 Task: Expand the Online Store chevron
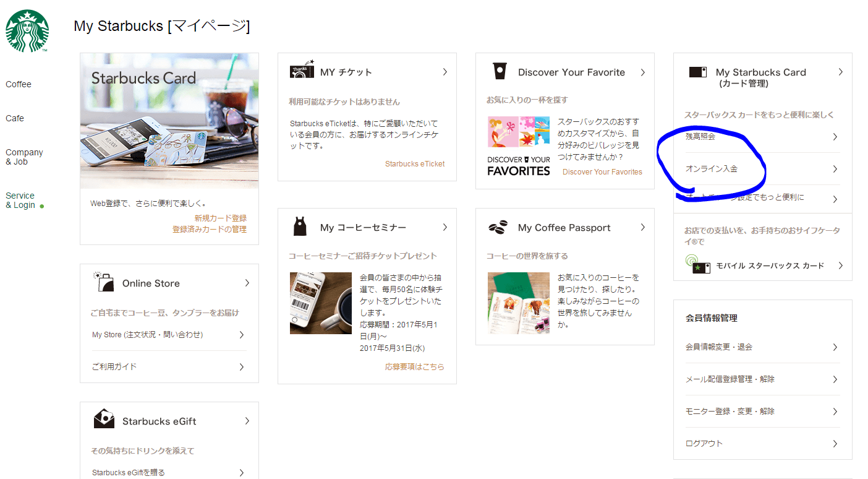pyautogui.click(x=247, y=283)
